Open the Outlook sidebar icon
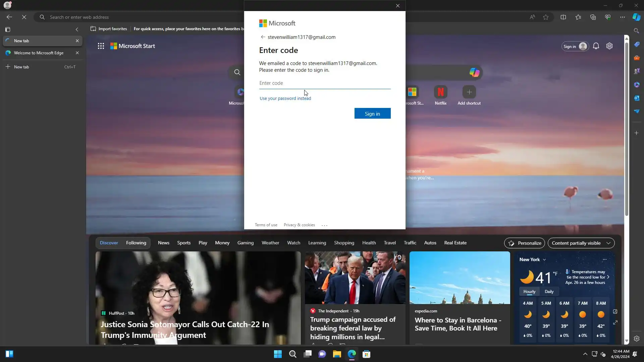Image resolution: width=644 pixels, height=362 pixels. pos(636,98)
